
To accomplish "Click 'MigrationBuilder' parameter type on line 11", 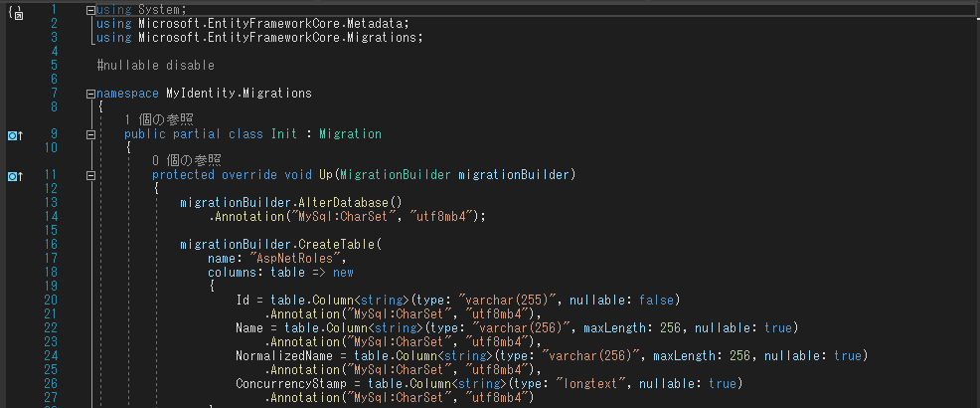I will pos(395,175).
